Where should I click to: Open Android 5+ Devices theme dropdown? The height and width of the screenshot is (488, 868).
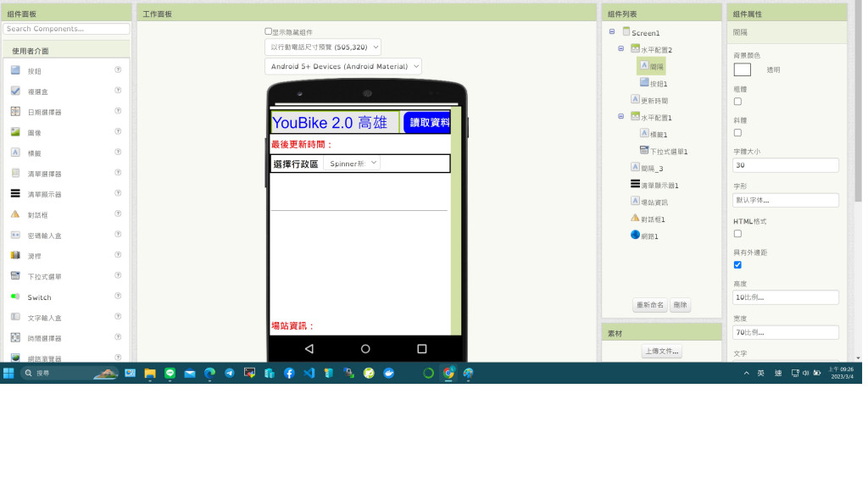tap(343, 66)
